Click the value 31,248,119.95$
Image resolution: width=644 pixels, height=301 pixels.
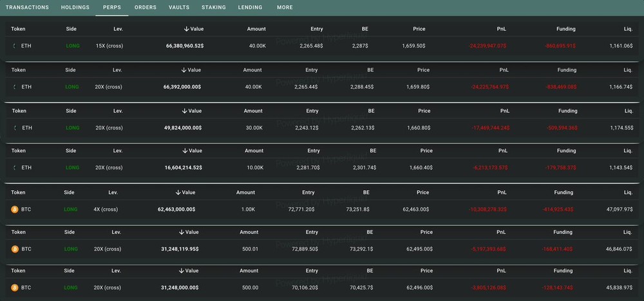[x=180, y=249]
